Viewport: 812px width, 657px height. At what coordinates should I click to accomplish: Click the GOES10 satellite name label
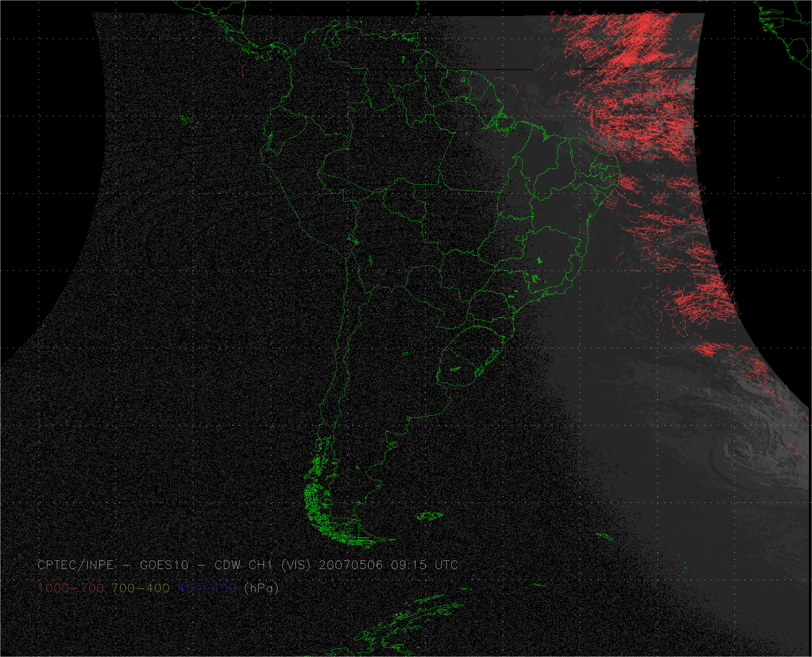pos(164,565)
